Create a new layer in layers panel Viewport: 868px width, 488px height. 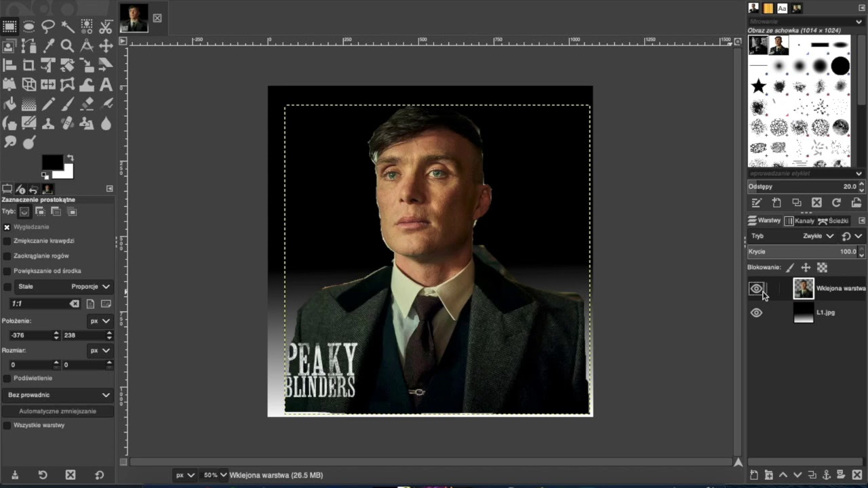[x=754, y=475]
